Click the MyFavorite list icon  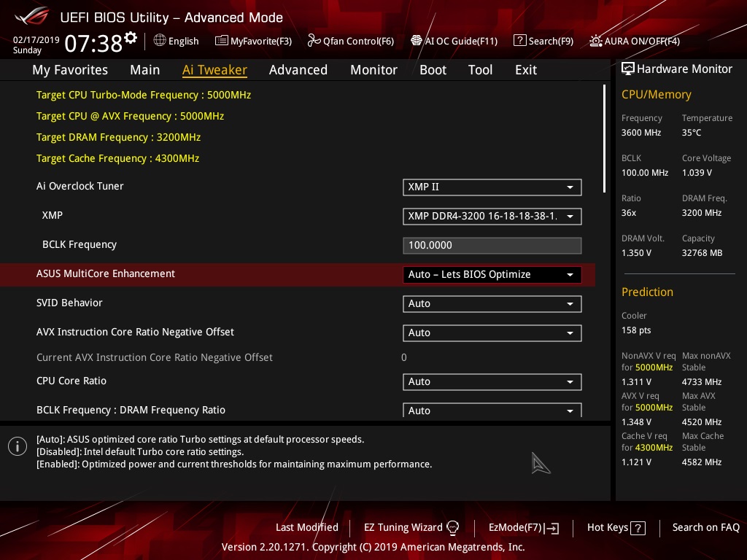coord(221,41)
